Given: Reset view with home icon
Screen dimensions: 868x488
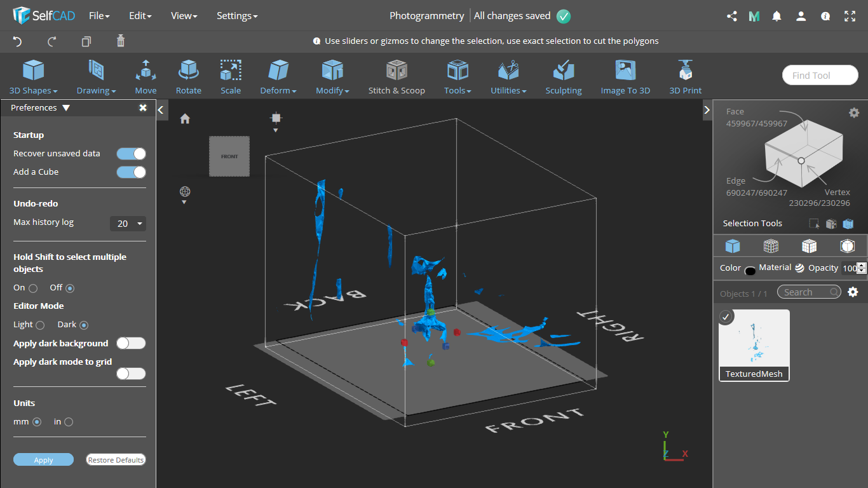Looking at the screenshot, I should pos(185,119).
